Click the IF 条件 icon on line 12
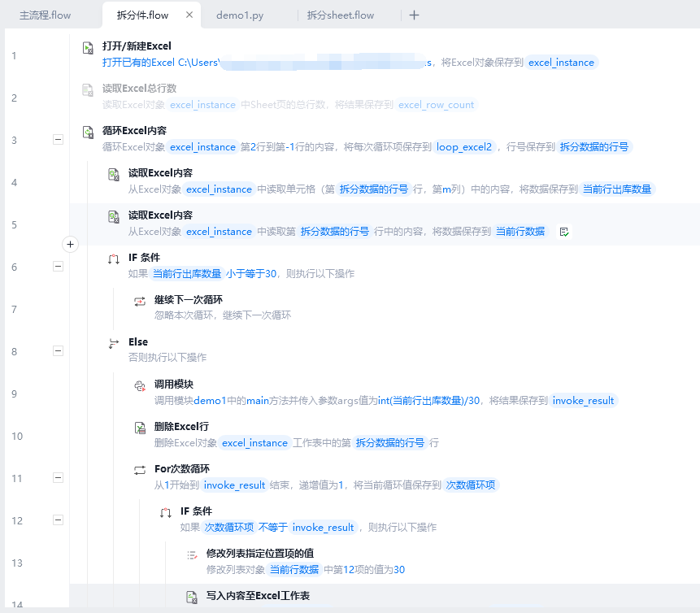 tap(166, 512)
